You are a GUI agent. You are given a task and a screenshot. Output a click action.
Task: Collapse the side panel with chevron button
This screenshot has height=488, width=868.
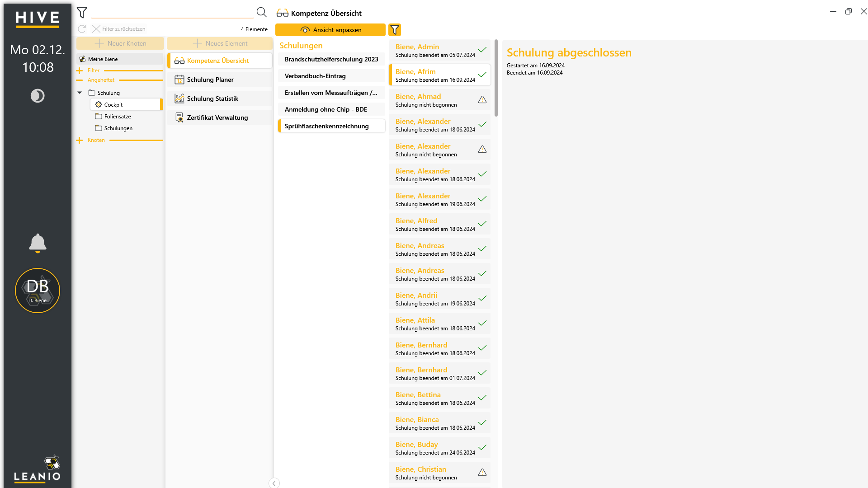pyautogui.click(x=274, y=483)
